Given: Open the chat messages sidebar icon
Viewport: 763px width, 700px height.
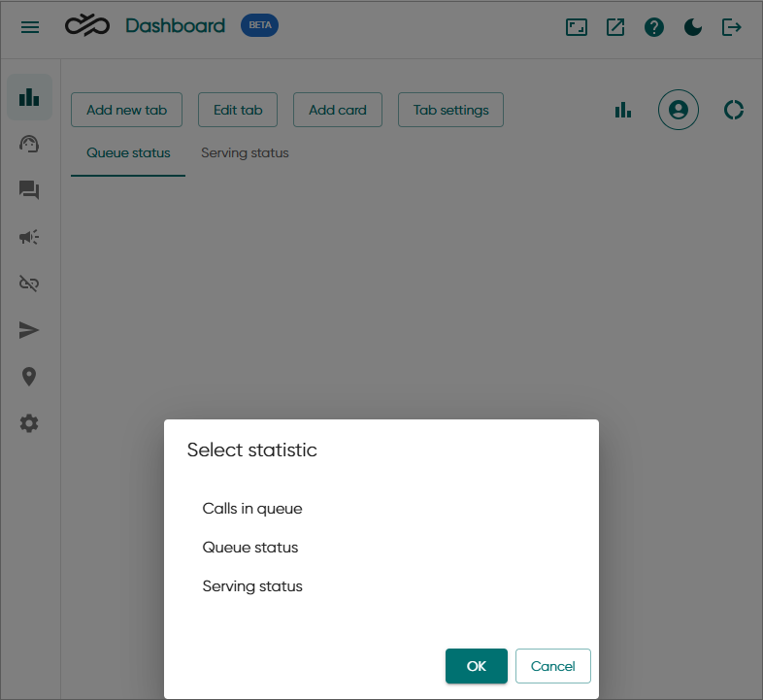Looking at the screenshot, I should 29,190.
